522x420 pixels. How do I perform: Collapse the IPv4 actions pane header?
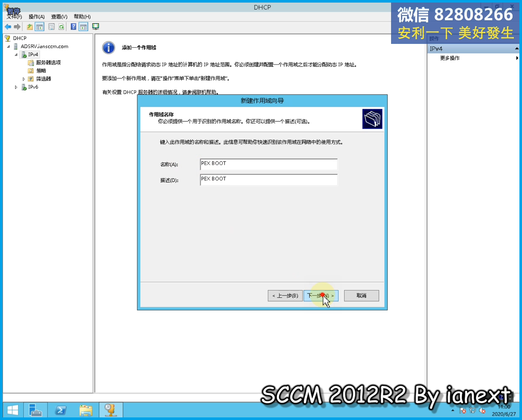(517, 49)
